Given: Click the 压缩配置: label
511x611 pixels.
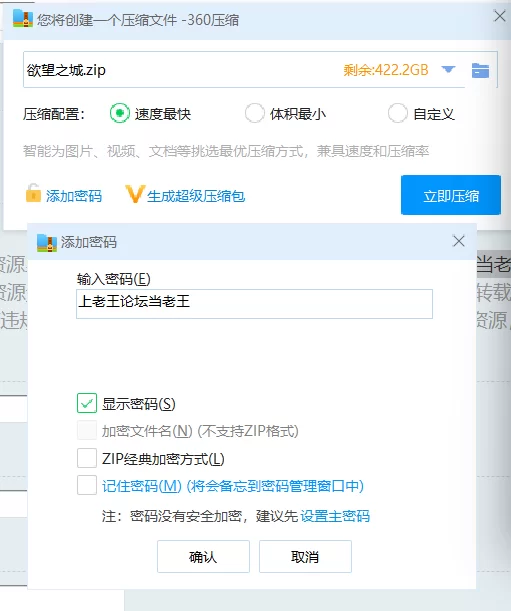Looking at the screenshot, I should coord(54,114).
